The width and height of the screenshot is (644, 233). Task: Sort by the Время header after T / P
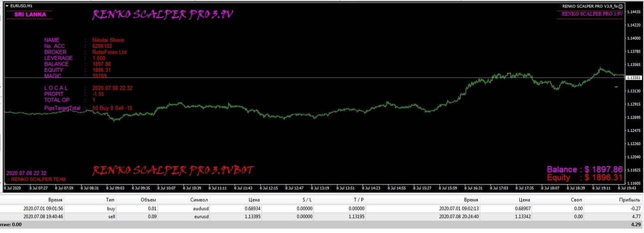472,199
